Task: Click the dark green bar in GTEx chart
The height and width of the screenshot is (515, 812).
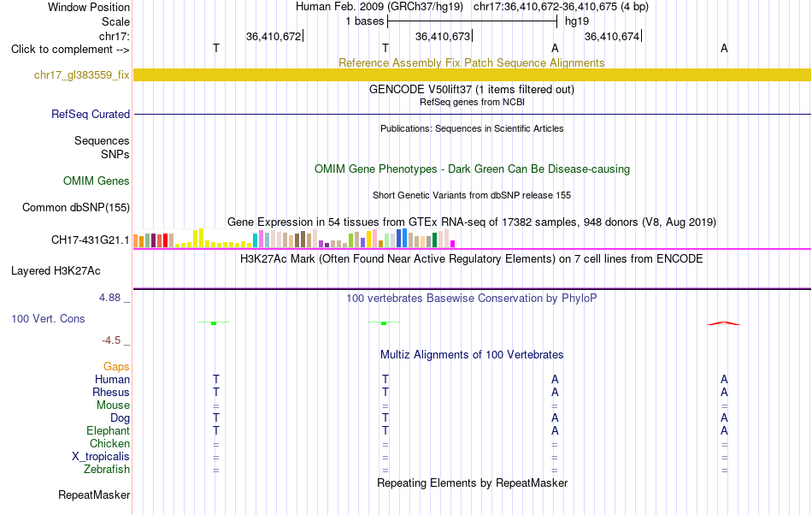Action: (x=435, y=240)
